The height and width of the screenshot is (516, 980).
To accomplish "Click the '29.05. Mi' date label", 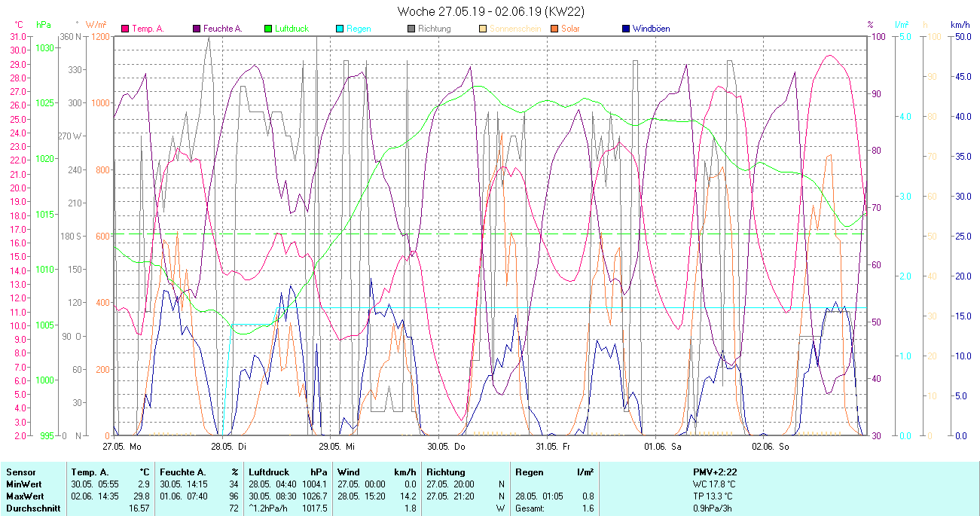I will (337, 447).
